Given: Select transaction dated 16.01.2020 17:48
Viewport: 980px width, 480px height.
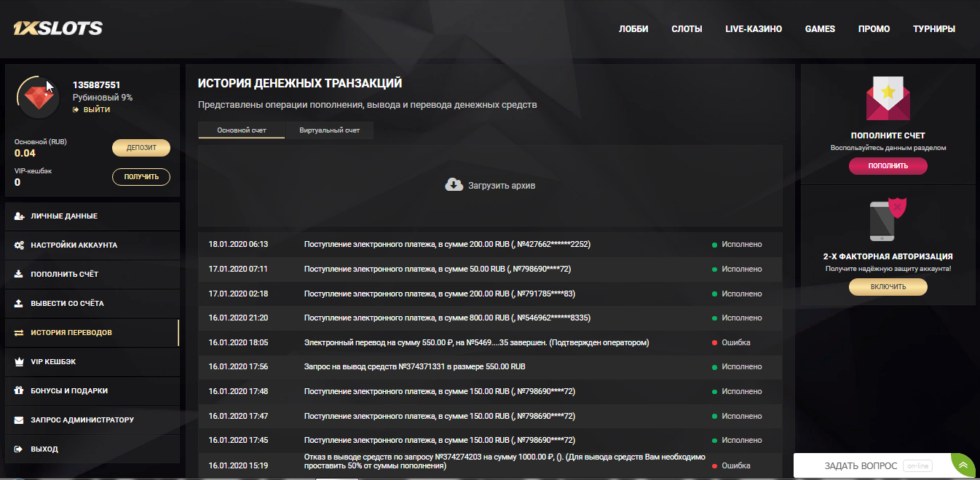Looking at the screenshot, I should (490, 391).
